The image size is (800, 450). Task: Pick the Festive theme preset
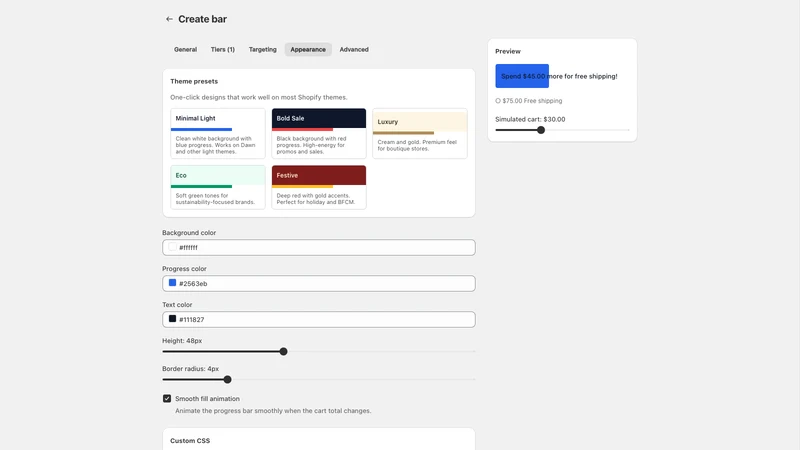[318, 187]
